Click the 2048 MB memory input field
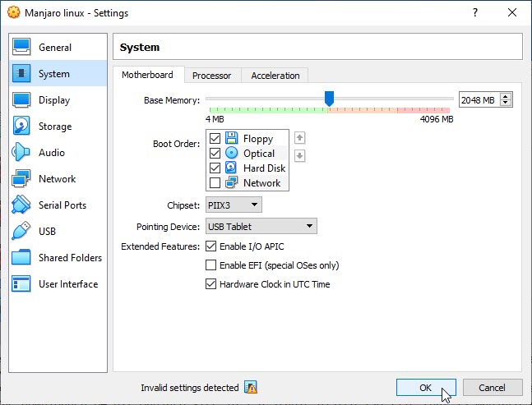This screenshot has width=532, height=405. (479, 100)
